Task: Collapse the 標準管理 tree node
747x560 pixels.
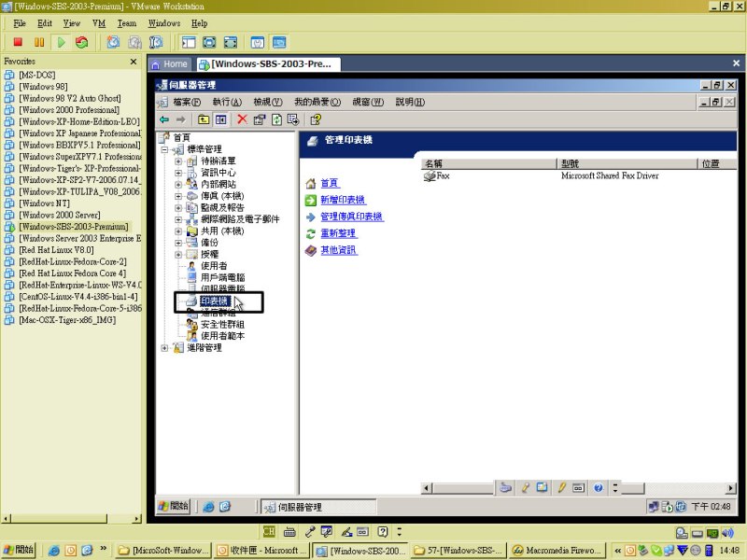Action: coord(164,149)
